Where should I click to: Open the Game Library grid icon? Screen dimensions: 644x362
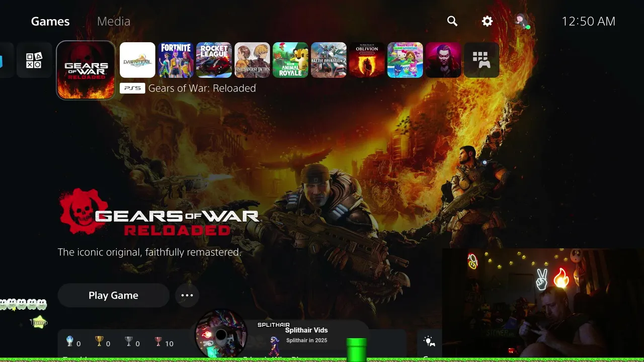[481, 60]
